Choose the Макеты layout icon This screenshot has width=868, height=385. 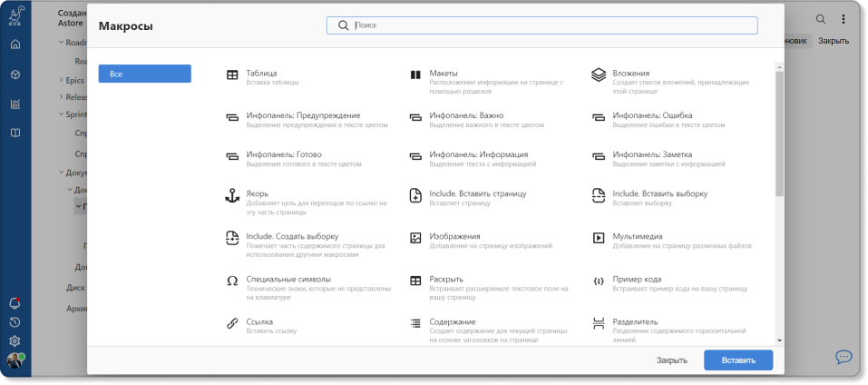pos(415,74)
